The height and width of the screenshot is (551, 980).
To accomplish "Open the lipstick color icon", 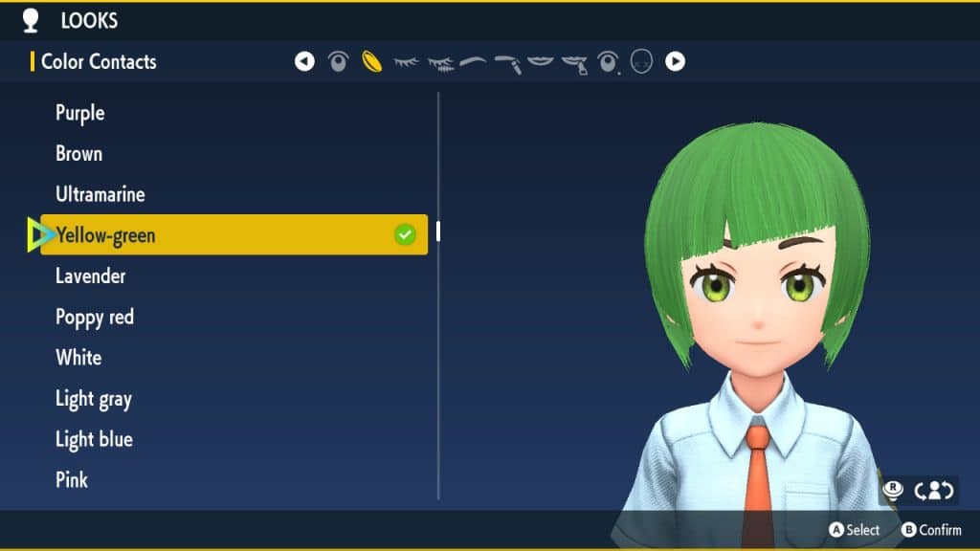I will (x=574, y=64).
